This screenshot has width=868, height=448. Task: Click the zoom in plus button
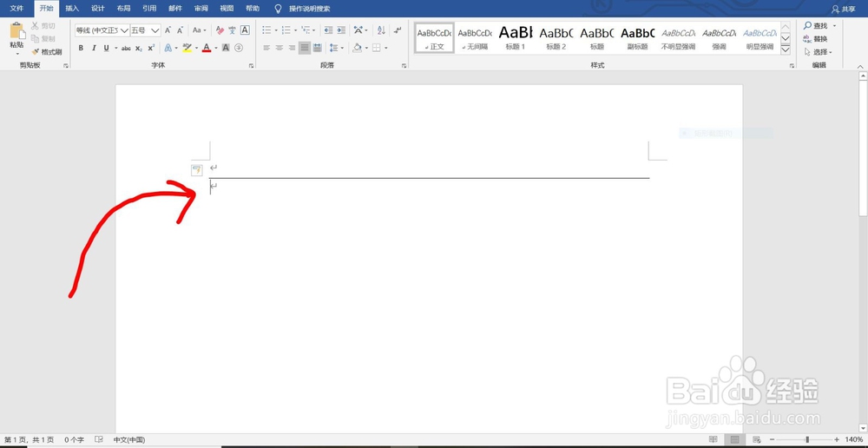(x=837, y=439)
